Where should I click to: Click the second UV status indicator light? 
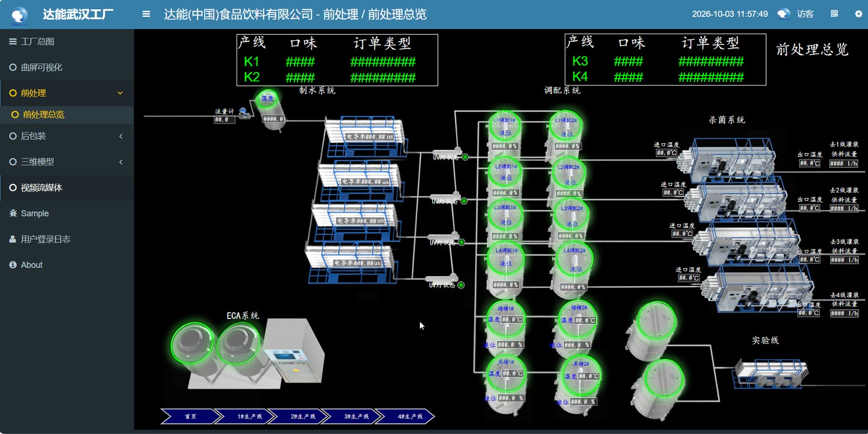(464, 201)
